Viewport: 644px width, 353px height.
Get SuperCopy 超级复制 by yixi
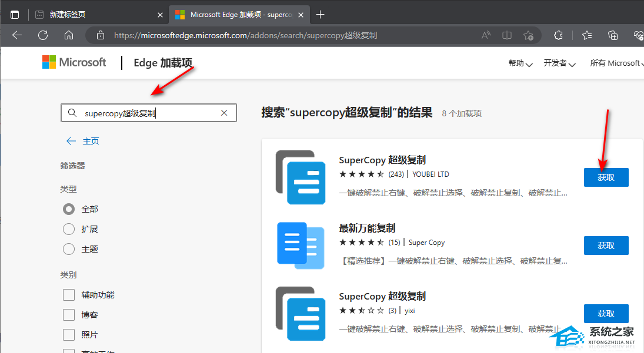pos(606,314)
